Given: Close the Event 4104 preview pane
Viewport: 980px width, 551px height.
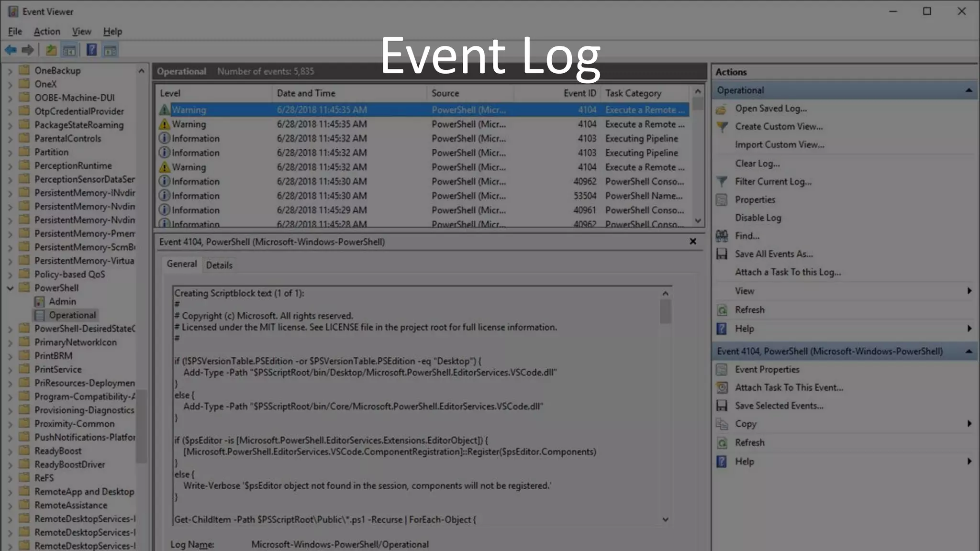Looking at the screenshot, I should 693,242.
